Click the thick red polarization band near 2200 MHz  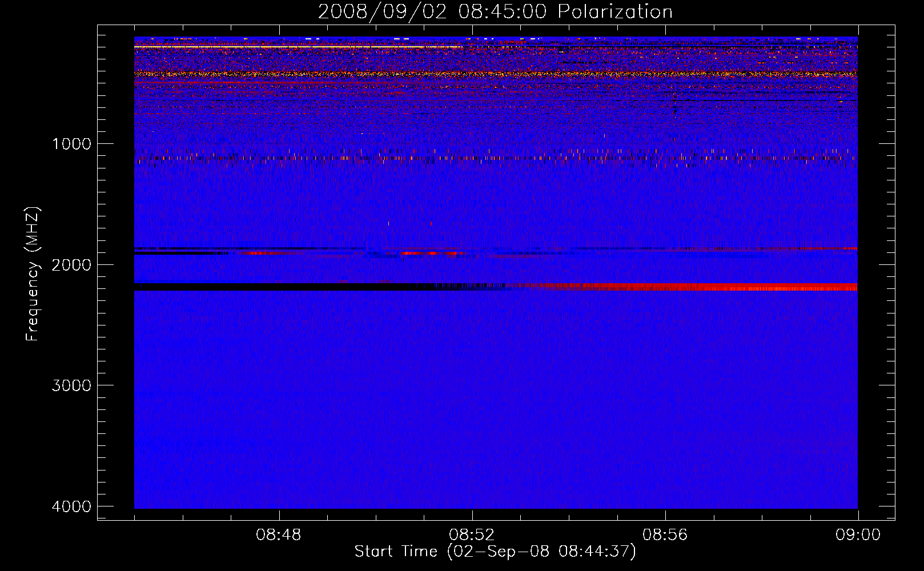(x=685, y=287)
